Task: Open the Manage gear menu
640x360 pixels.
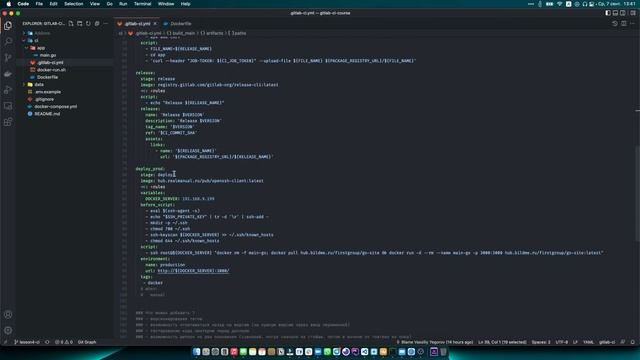Action: click(x=8, y=331)
